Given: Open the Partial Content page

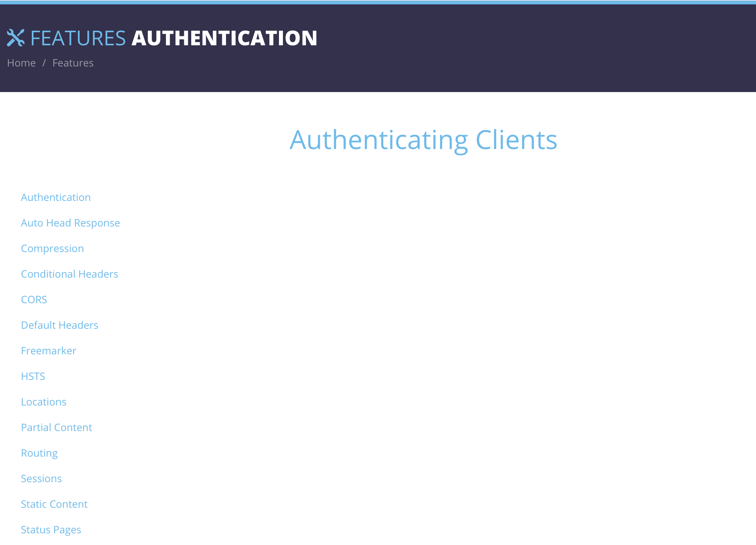Looking at the screenshot, I should pos(56,427).
